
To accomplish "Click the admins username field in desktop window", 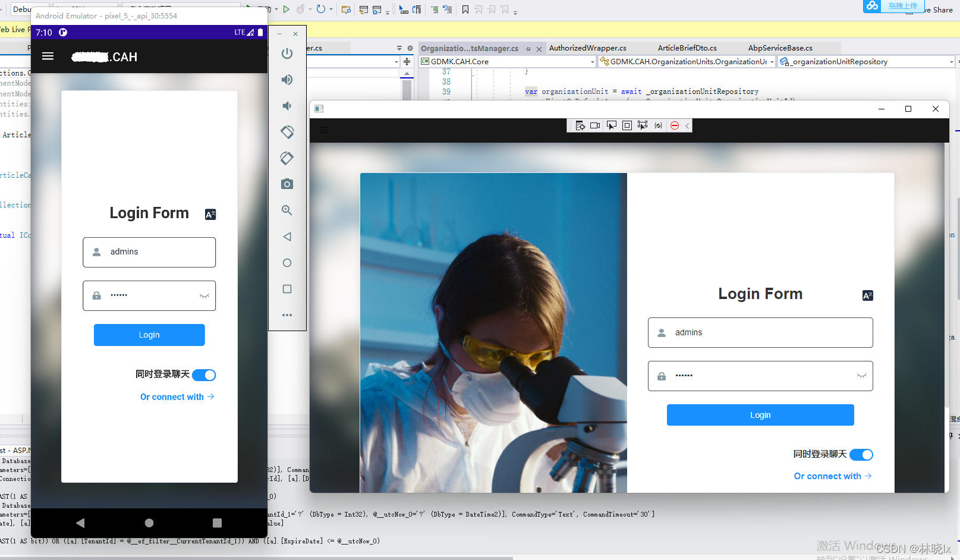I will (x=760, y=333).
